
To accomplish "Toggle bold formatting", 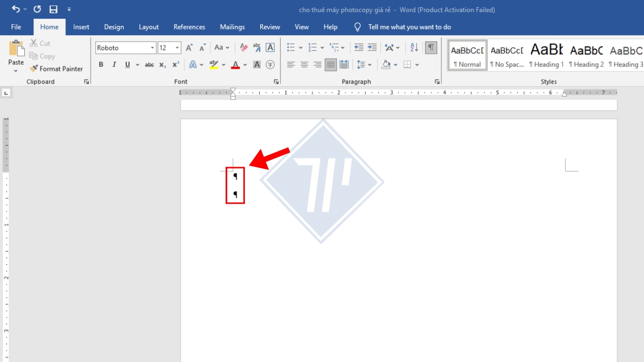I will [x=101, y=65].
